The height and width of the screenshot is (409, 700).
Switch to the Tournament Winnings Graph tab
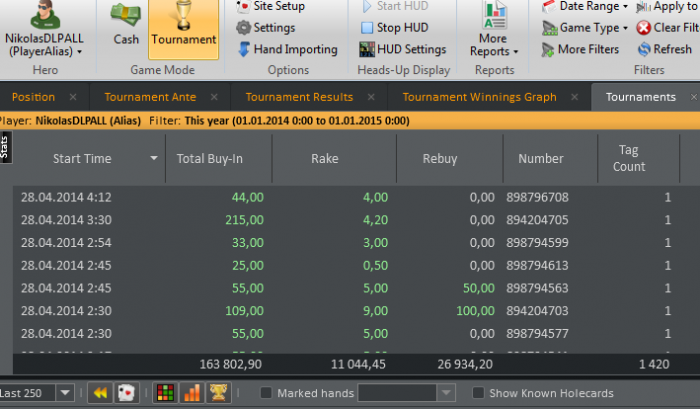tap(479, 97)
